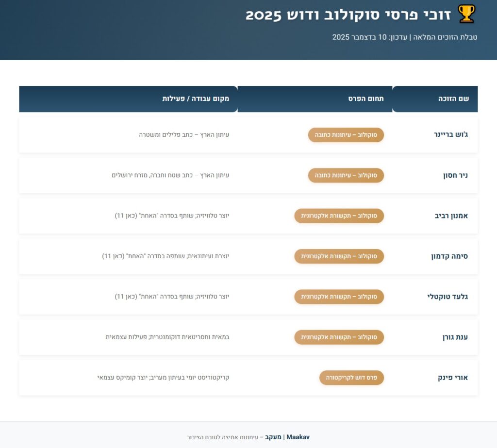
Task: Click winner name ג'וש בריינר
Action: click(451, 135)
